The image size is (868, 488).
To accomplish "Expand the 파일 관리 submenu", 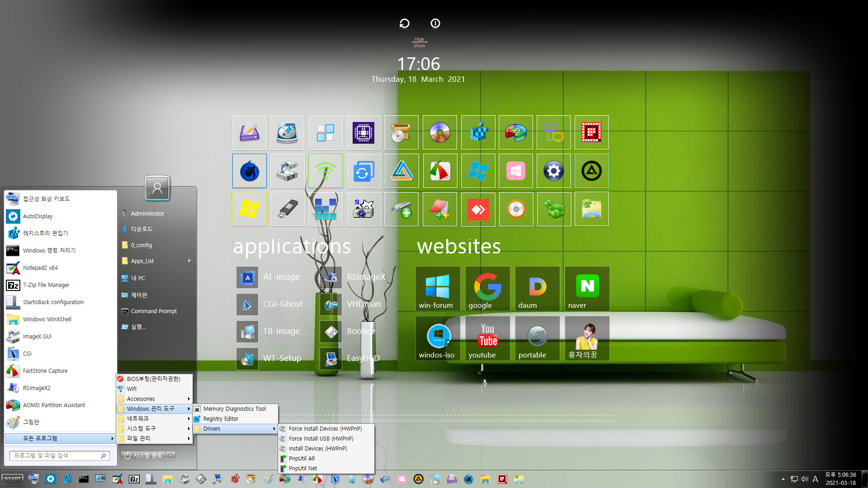I will [154, 439].
